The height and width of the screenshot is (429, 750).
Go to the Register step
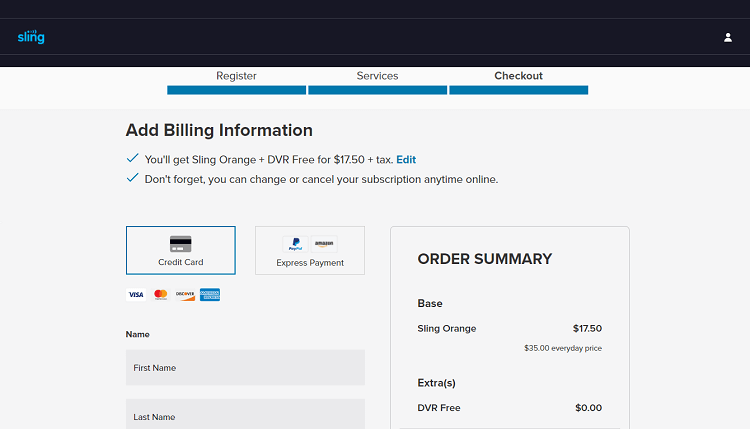tap(236, 76)
